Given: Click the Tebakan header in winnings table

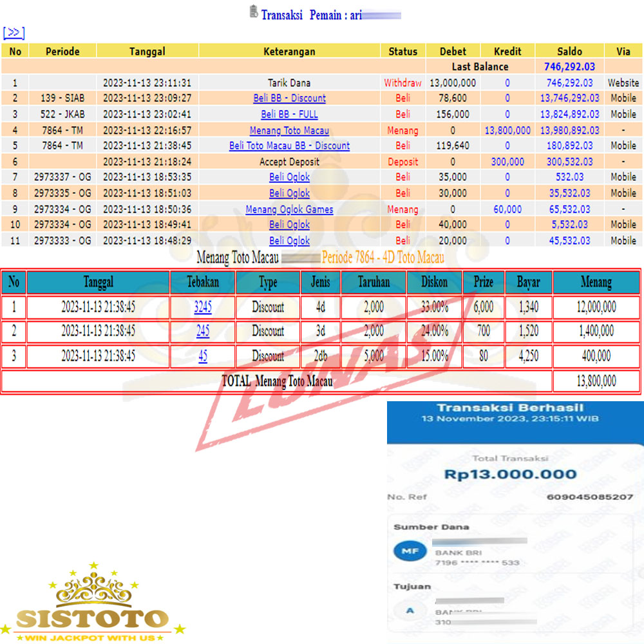Looking at the screenshot, I should (203, 282).
